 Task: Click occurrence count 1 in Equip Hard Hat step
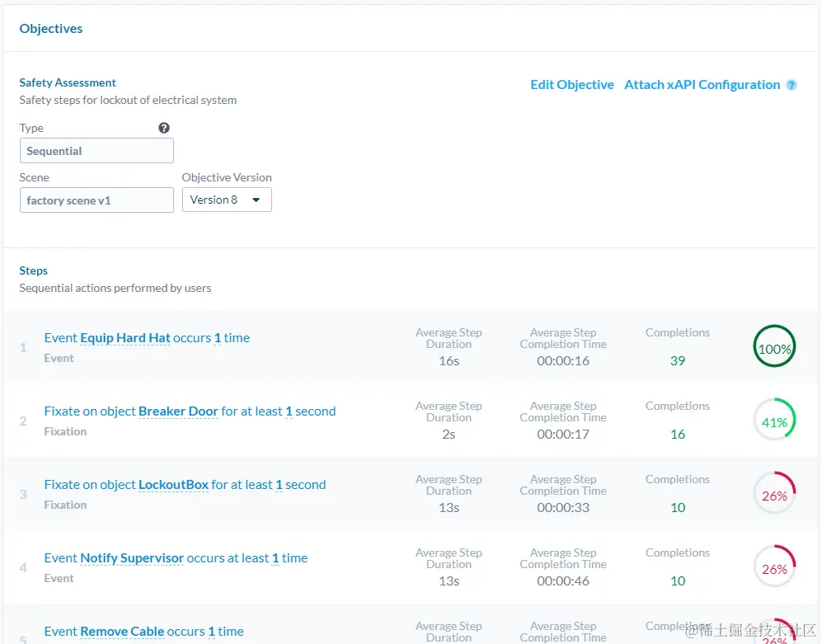218,338
